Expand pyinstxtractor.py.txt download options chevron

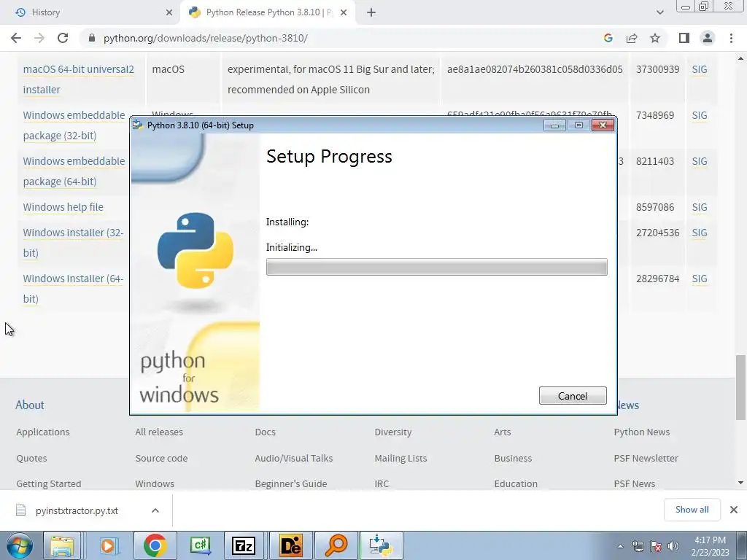pos(155,510)
